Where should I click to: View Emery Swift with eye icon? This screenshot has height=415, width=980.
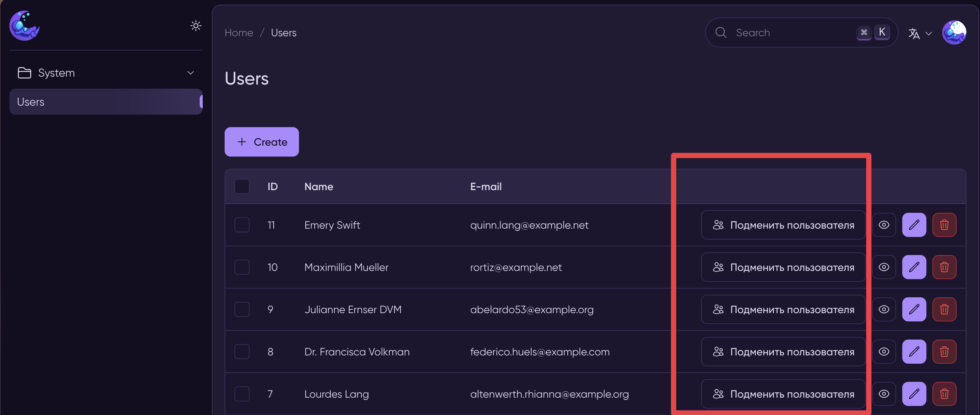click(x=884, y=225)
